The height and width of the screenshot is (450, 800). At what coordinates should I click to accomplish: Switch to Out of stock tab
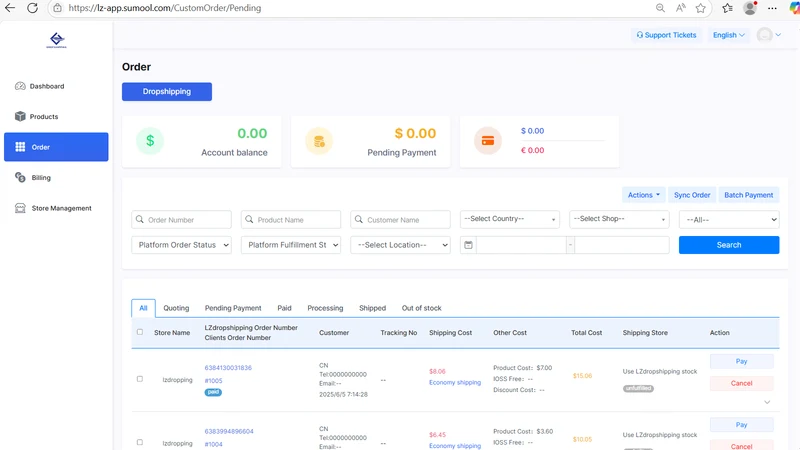pyautogui.click(x=421, y=308)
